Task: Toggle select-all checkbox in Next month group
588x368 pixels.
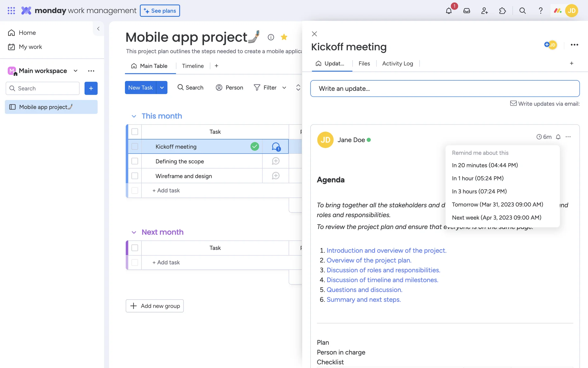Action: tap(135, 248)
